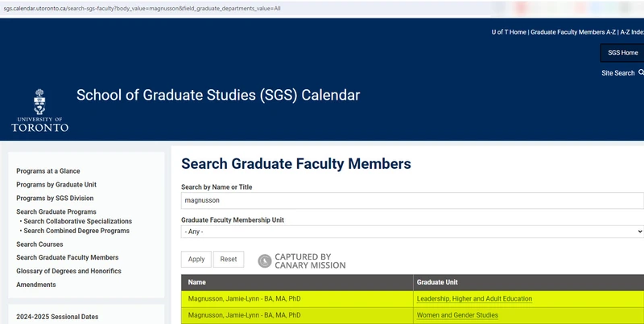Open Search Graduate Programs
Viewport: 644px width, 324px height.
coord(56,211)
